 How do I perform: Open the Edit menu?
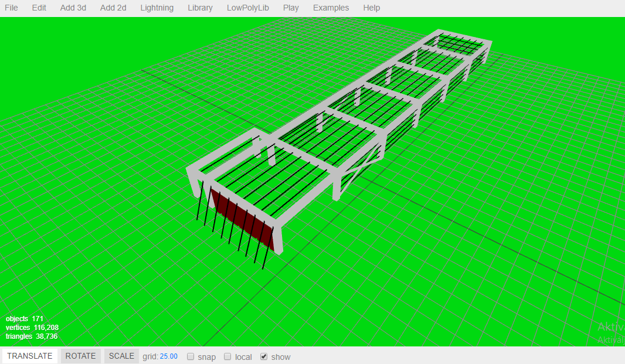tap(39, 8)
